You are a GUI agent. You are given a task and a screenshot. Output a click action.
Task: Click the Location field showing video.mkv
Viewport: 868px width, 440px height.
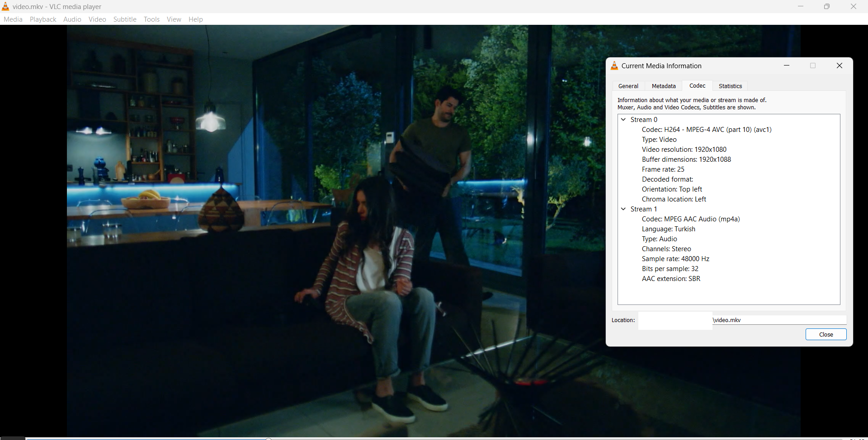pos(742,320)
